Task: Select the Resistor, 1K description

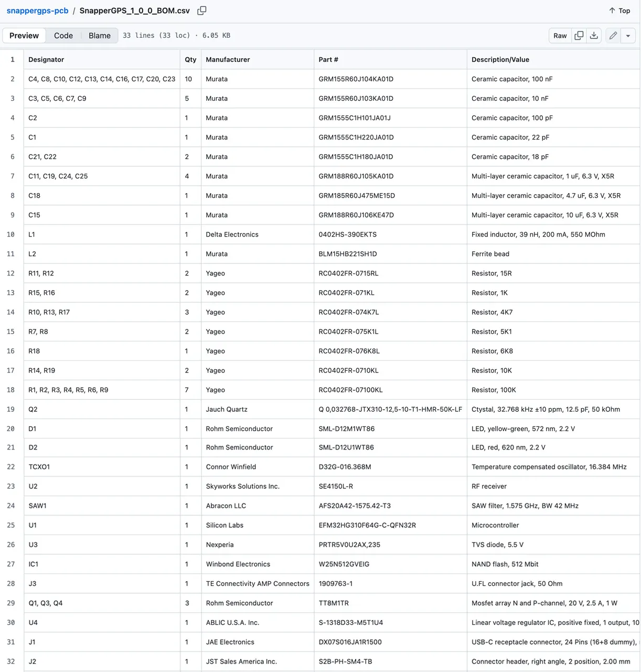Action: pos(489,293)
